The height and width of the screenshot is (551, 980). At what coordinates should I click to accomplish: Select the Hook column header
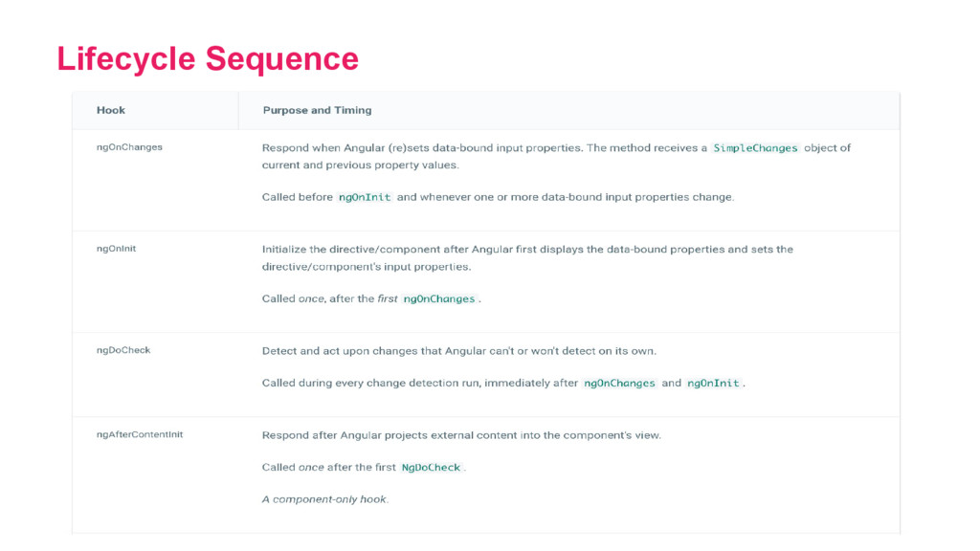[x=111, y=110]
